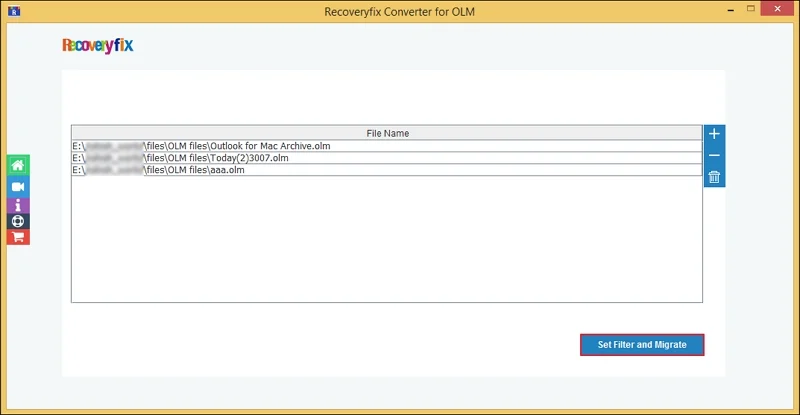
Task: Open the shopping cart buy icon
Action: (x=18, y=237)
